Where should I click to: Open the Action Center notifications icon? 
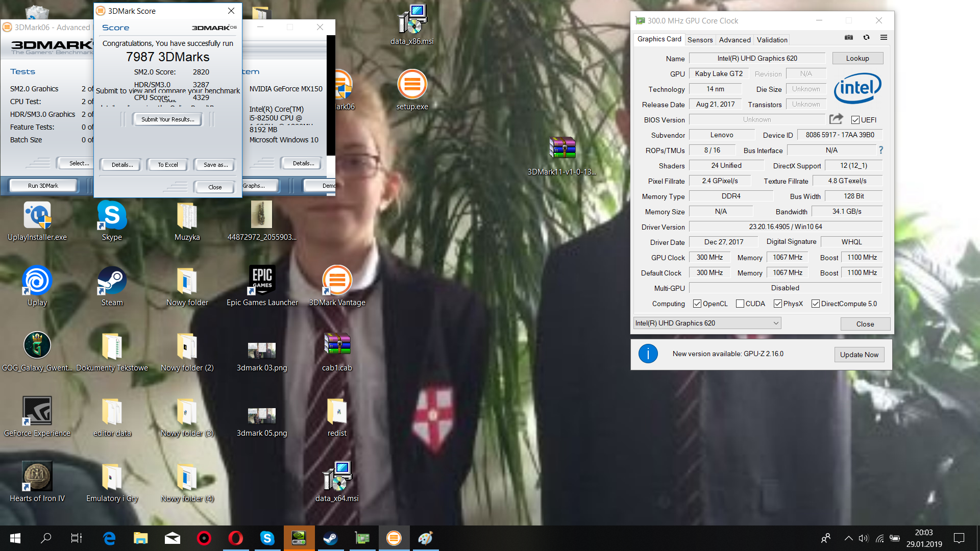(959, 538)
